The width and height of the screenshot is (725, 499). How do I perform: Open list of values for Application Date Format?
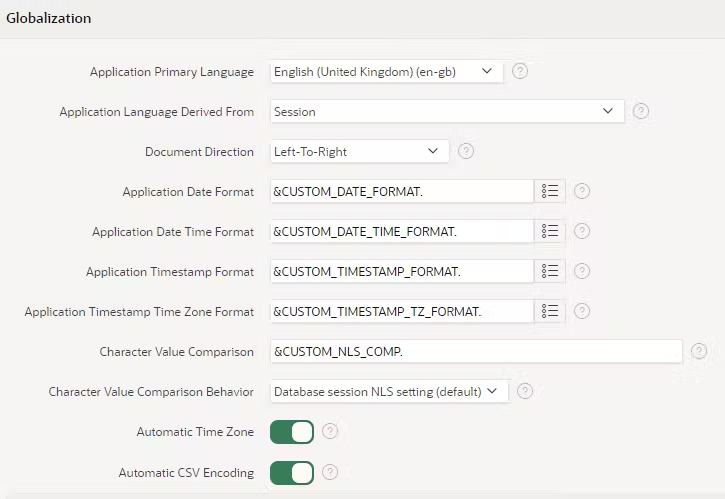click(x=550, y=191)
